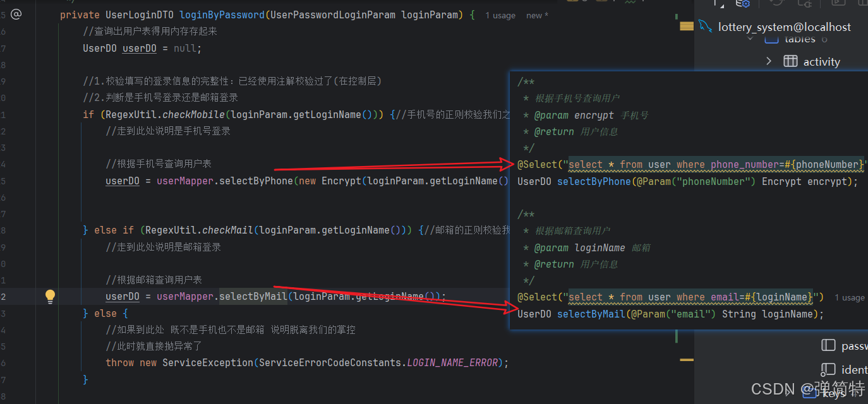Image resolution: width=868 pixels, height=404 pixels.
Task: Click "@param loginName" Javadoc tag
Action: pyautogui.click(x=579, y=247)
